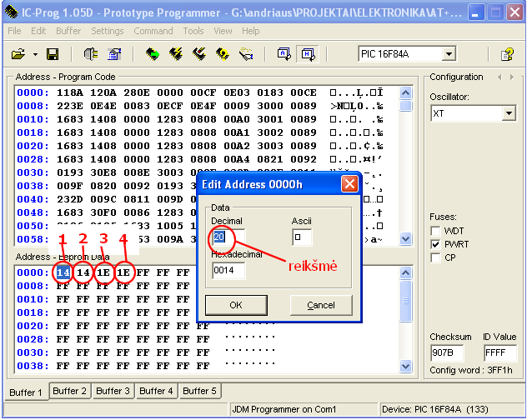Click the Cancel button

(320, 305)
